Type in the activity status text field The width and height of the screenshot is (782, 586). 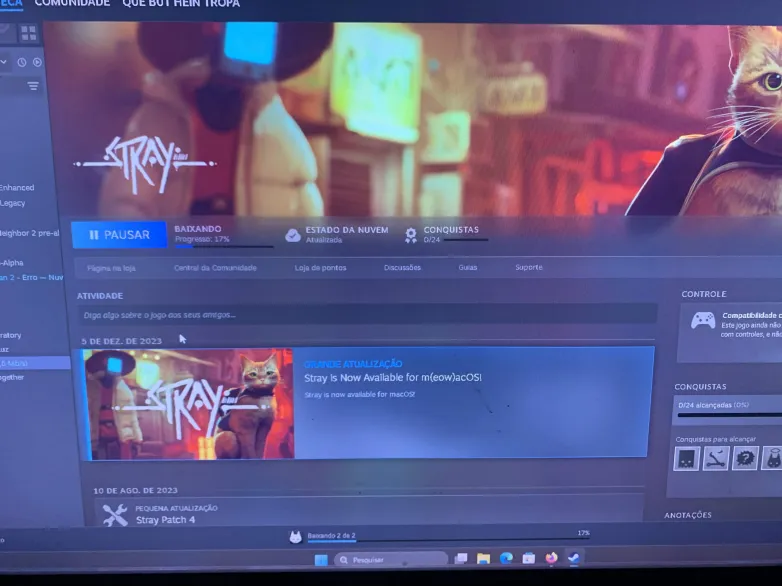tap(367, 315)
